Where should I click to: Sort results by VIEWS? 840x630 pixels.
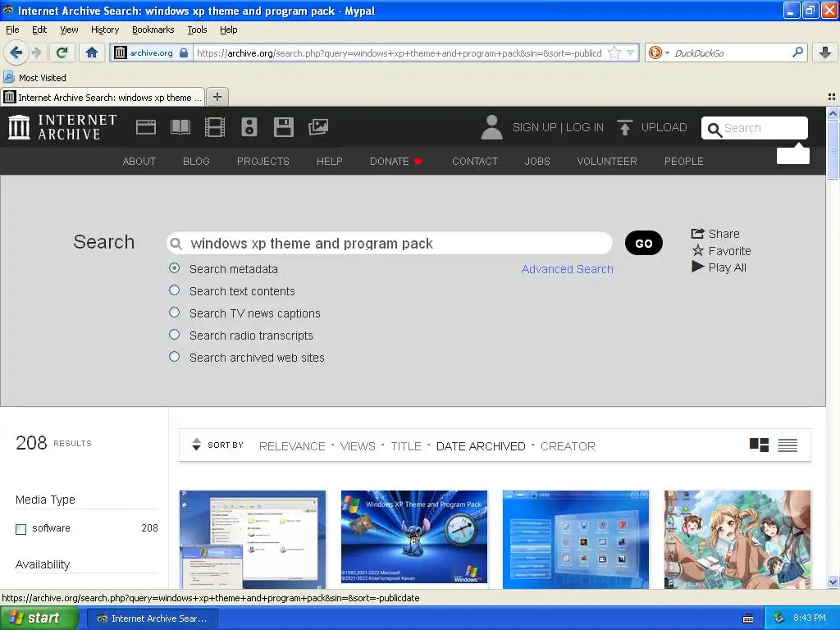coord(358,446)
